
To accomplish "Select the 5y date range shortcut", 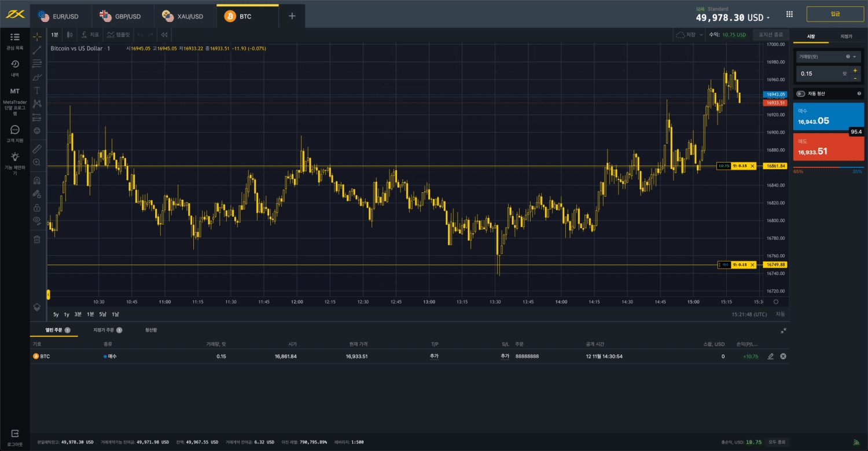I will pyautogui.click(x=56, y=314).
